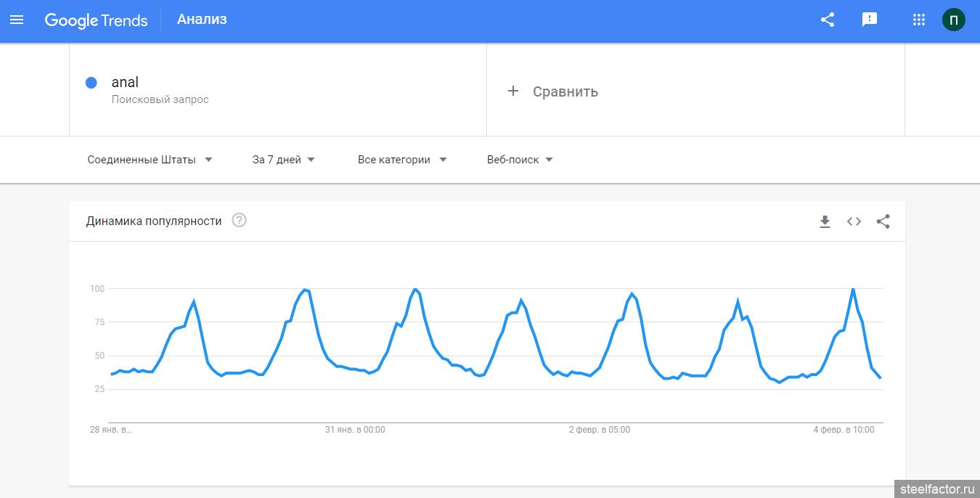The image size is (980, 498).
Task: Click the share icon in the header
Action: pos(827,20)
